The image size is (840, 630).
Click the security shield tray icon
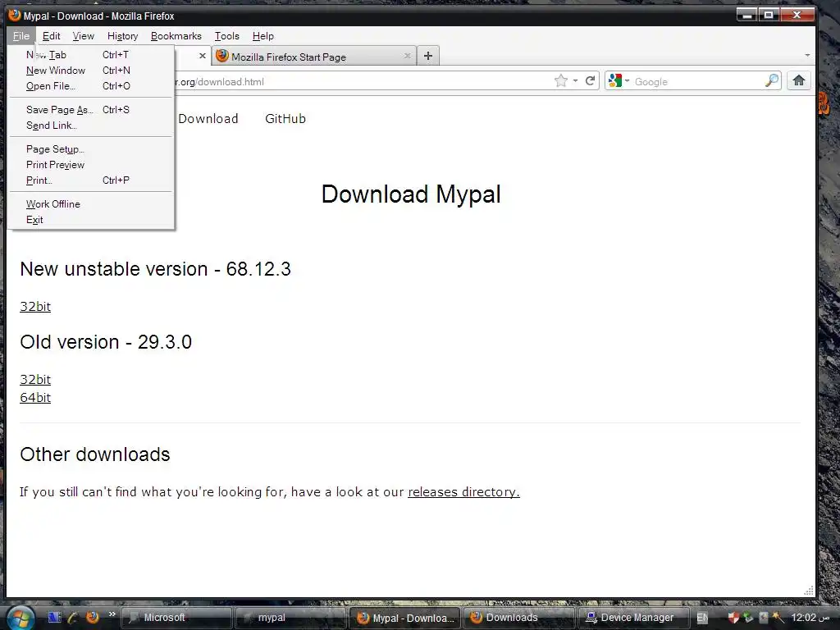pyautogui.click(x=733, y=618)
